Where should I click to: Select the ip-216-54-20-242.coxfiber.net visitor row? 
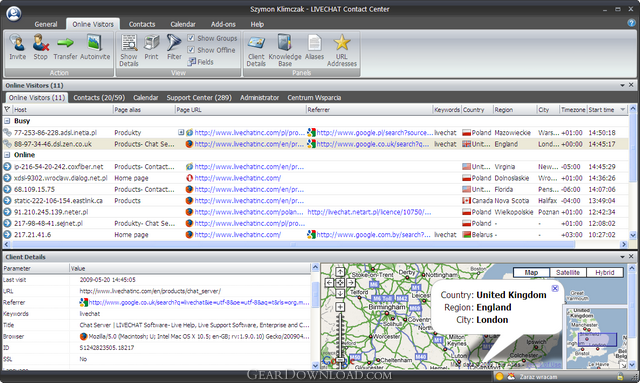[x=315, y=167]
